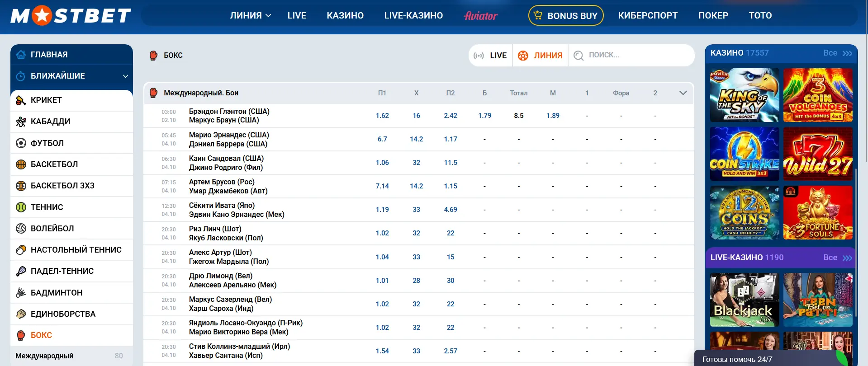The width and height of the screenshot is (868, 366).
Task: Select the tennis ball icon
Action: point(21,207)
